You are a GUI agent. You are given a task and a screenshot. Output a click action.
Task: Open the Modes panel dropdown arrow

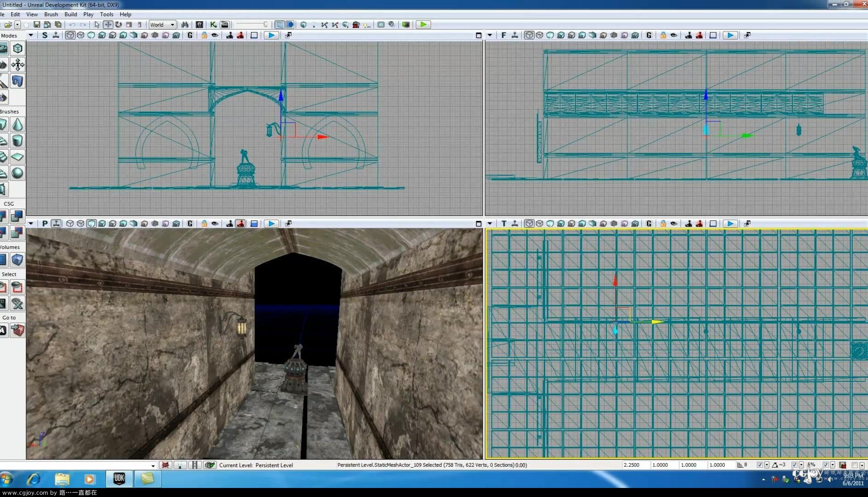[31, 35]
